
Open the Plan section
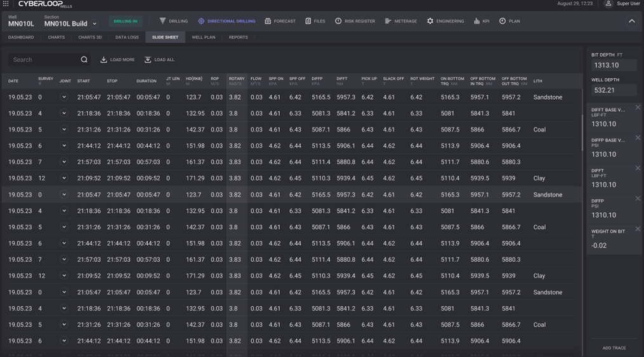509,21
